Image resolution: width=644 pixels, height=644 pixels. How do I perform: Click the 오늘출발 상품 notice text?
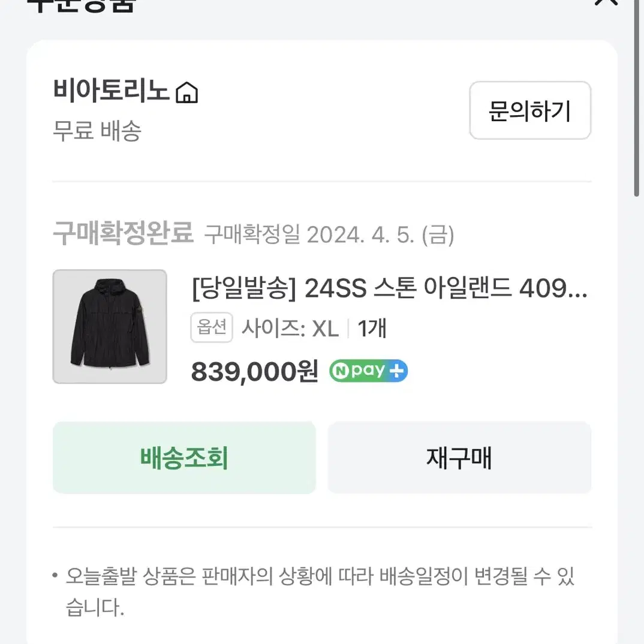coord(320,591)
